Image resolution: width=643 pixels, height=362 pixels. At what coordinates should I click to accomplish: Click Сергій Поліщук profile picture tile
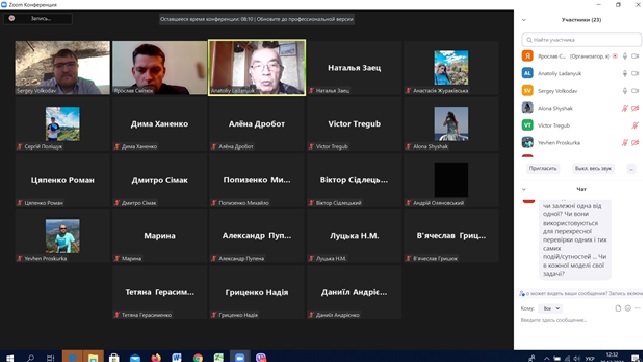(63, 123)
